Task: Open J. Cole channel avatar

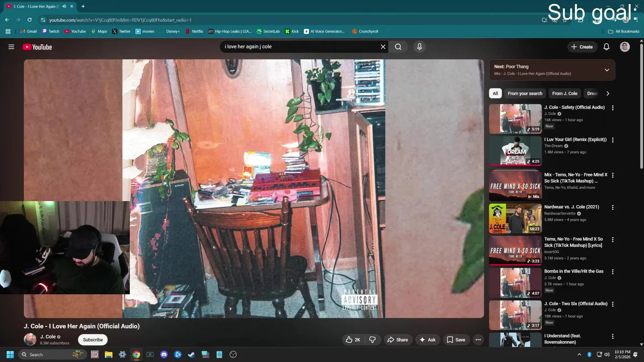Action: click(x=30, y=339)
